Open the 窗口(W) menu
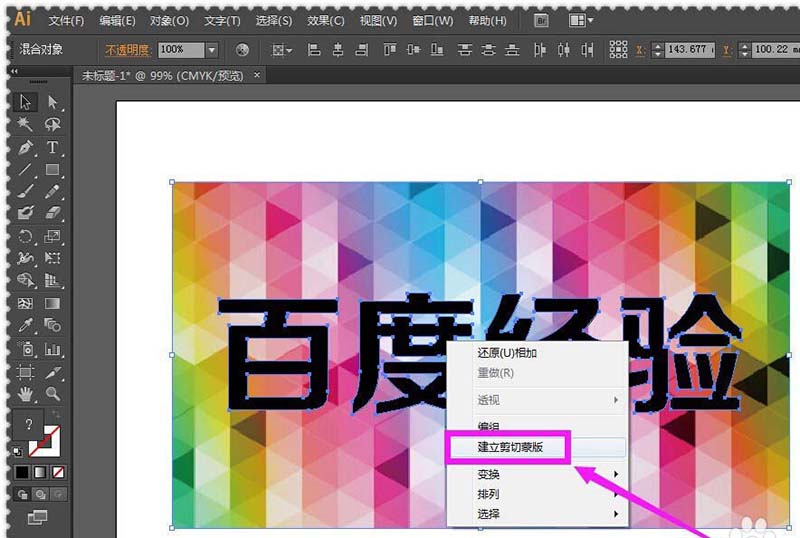The width and height of the screenshot is (800, 538). click(433, 21)
